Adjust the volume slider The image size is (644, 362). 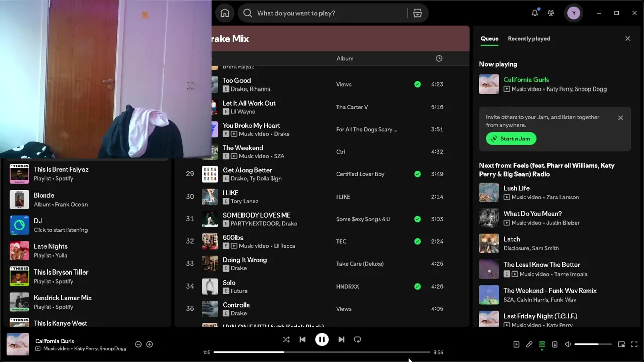(593, 344)
